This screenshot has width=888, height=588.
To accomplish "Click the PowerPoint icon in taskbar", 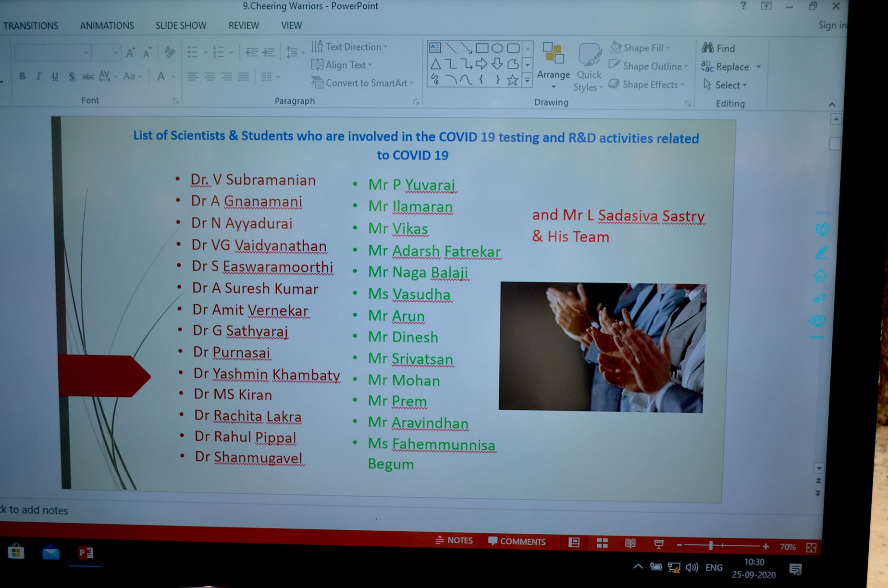I will click(x=86, y=553).
